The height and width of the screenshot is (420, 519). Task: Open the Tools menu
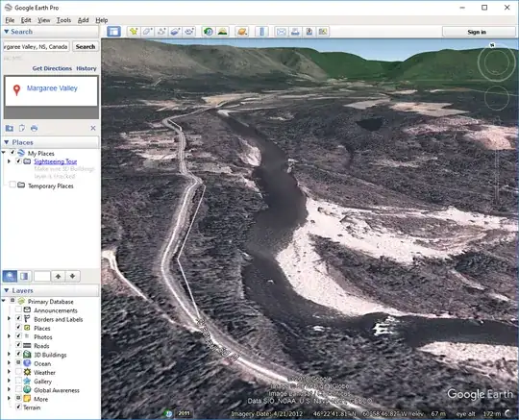(63, 20)
